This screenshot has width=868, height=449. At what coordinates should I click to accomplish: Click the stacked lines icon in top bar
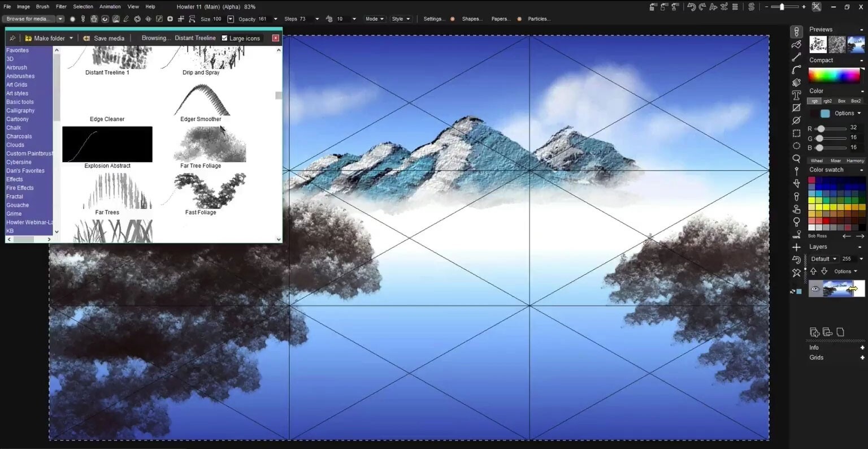pos(735,7)
